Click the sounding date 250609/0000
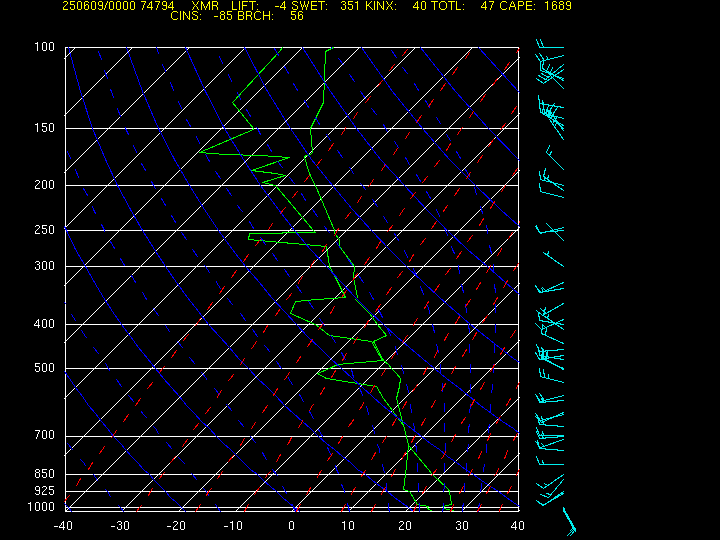Viewport: 720px width, 540px height. pos(99,6)
